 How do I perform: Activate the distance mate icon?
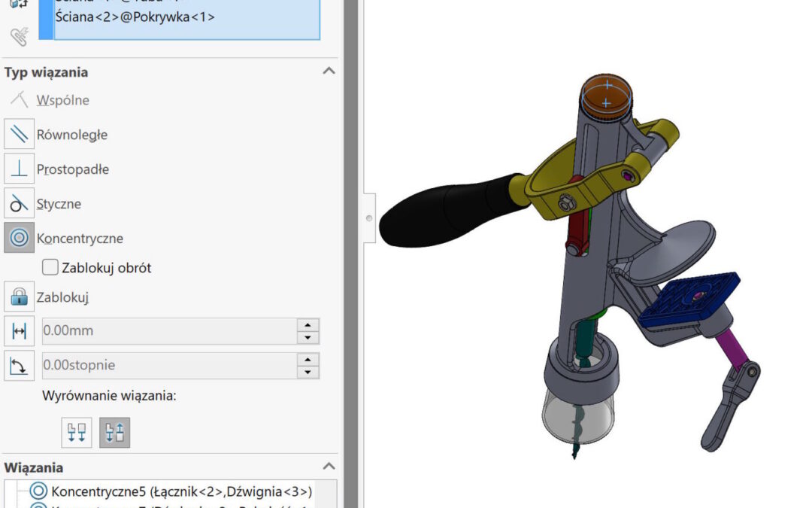19,331
